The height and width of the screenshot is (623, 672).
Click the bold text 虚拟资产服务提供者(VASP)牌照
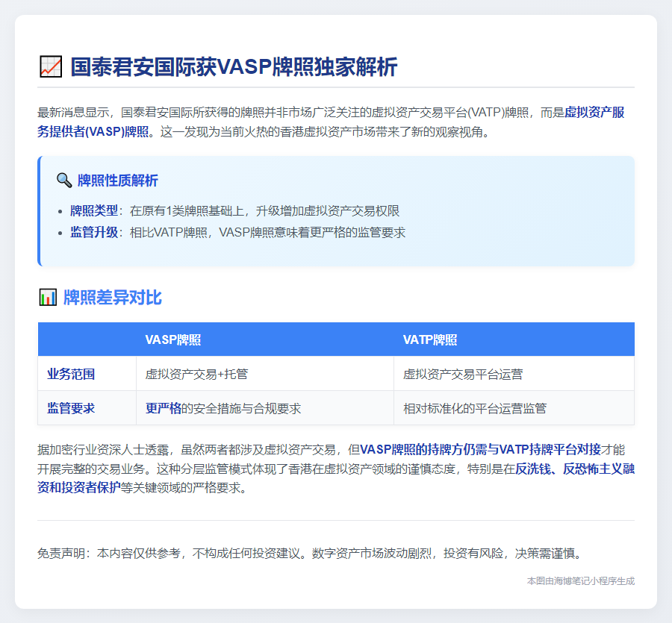tap(331, 122)
